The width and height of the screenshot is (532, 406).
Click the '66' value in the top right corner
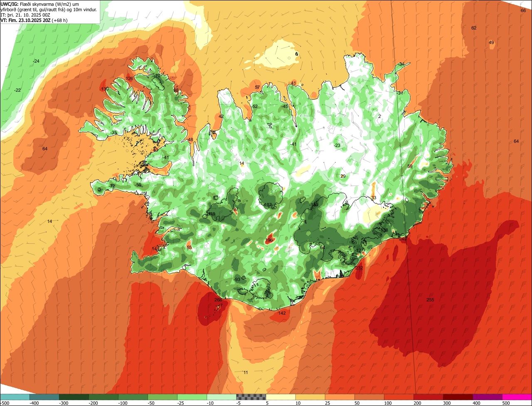point(523,10)
